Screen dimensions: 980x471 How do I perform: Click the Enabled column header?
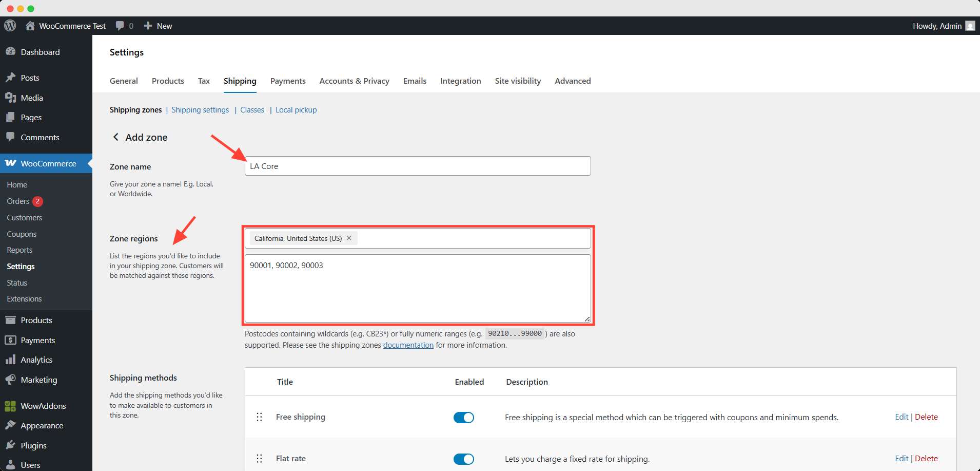[469, 382]
